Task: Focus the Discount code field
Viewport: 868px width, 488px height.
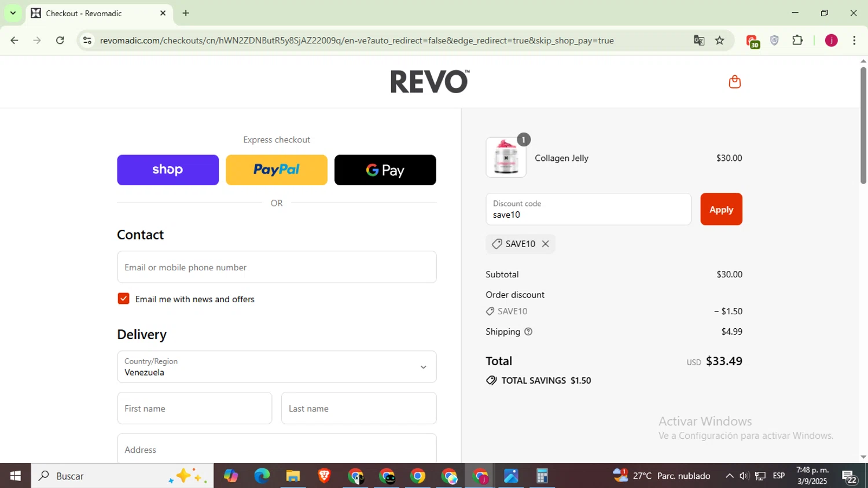Action: click(589, 209)
